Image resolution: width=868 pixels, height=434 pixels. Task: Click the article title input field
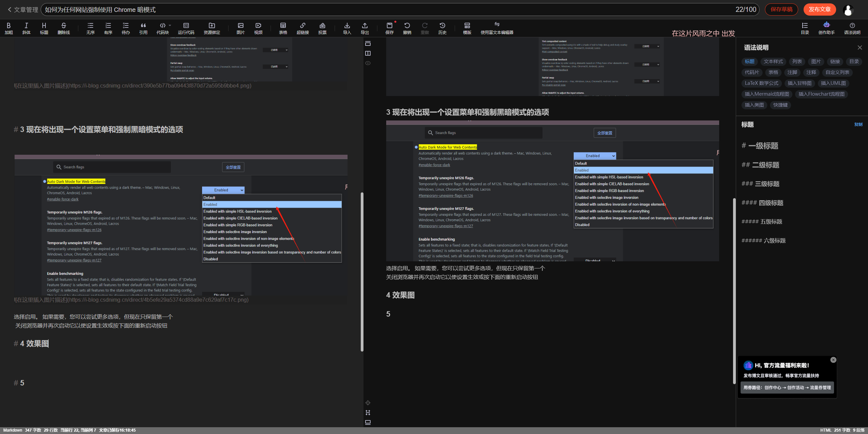tap(400, 10)
